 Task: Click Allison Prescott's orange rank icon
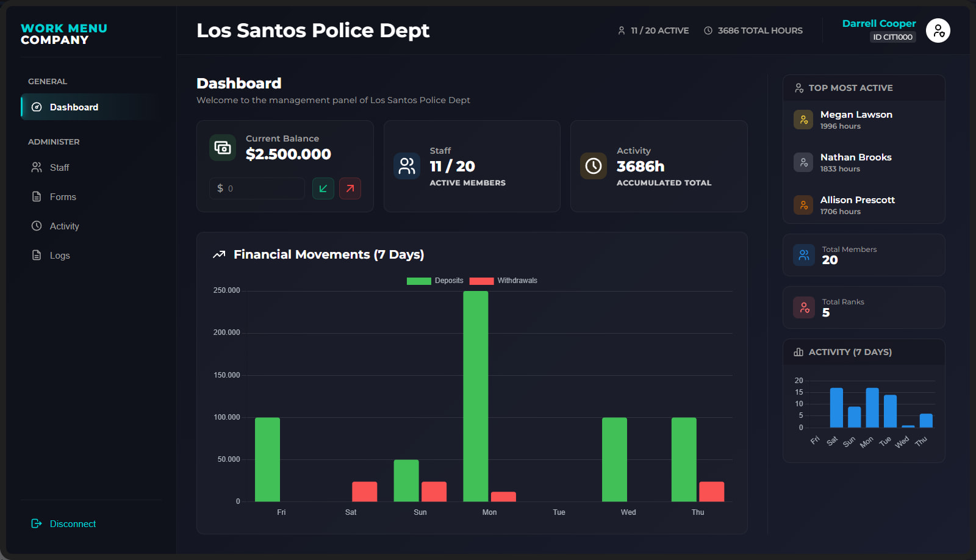click(803, 205)
